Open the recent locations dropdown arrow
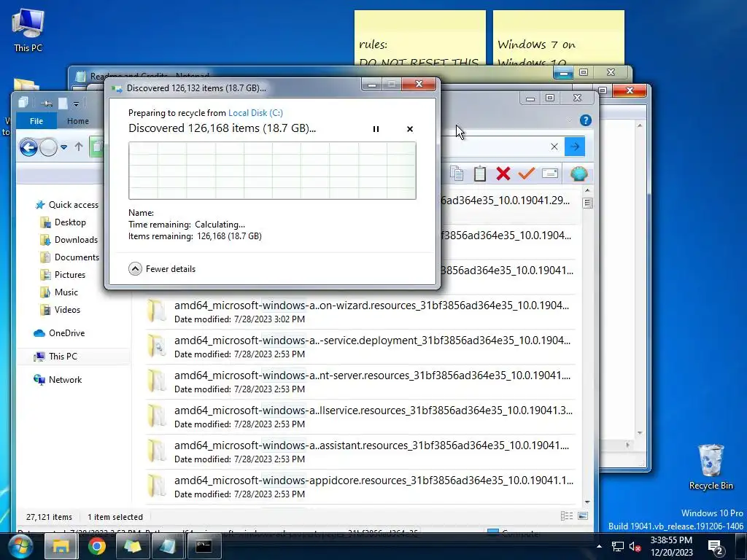 click(64, 147)
